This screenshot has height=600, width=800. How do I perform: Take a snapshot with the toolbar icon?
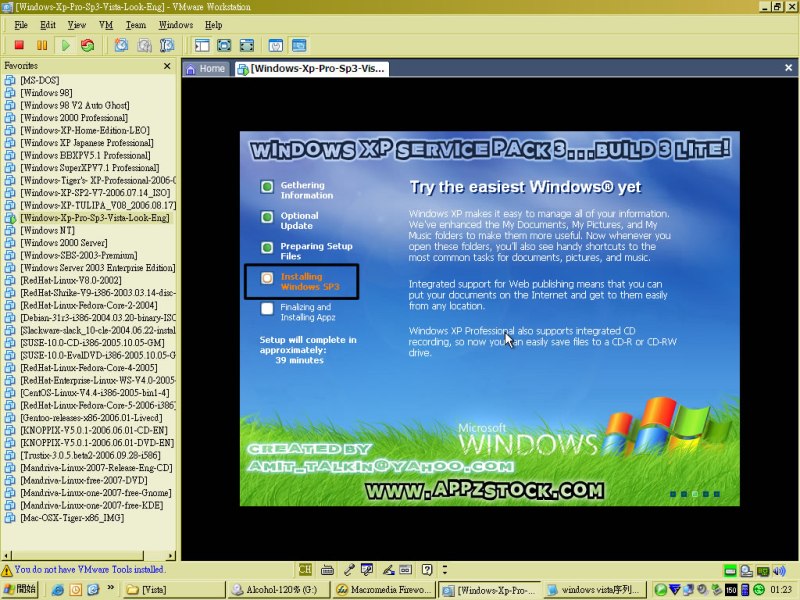click(121, 45)
